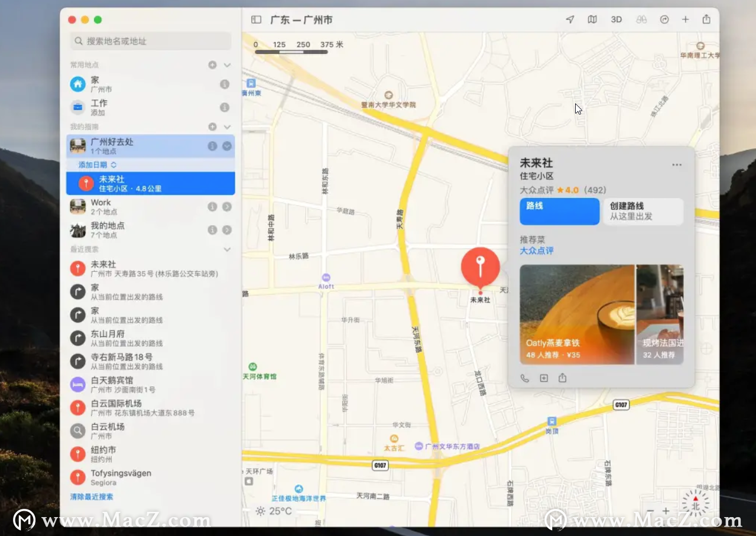Screen dimensions: 756x536
Task: Collapse the 广州好去处 guide
Action: (x=227, y=146)
